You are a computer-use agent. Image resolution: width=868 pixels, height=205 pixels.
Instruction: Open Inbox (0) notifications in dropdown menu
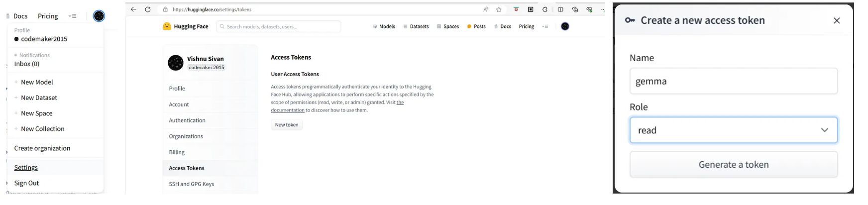[27, 64]
